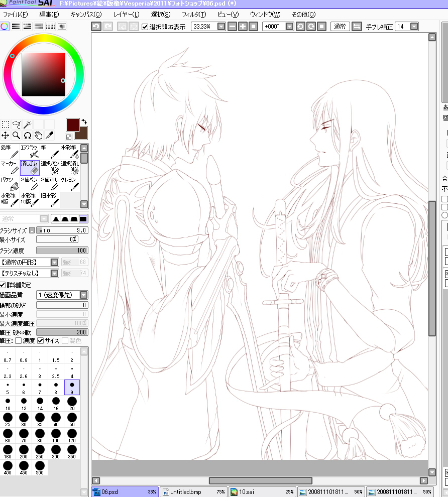
Task: Toggle 詳細設定 checkbox
Action: (3, 285)
